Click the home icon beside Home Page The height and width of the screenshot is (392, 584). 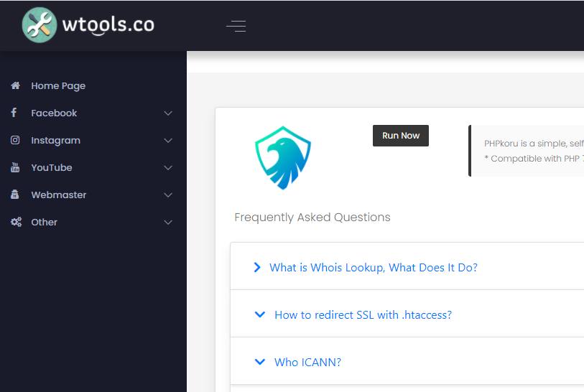(15, 85)
